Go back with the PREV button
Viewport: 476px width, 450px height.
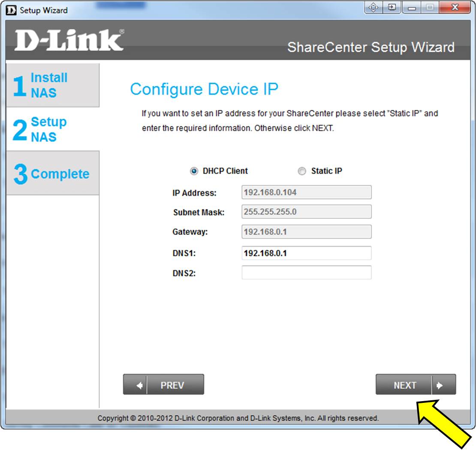163,384
